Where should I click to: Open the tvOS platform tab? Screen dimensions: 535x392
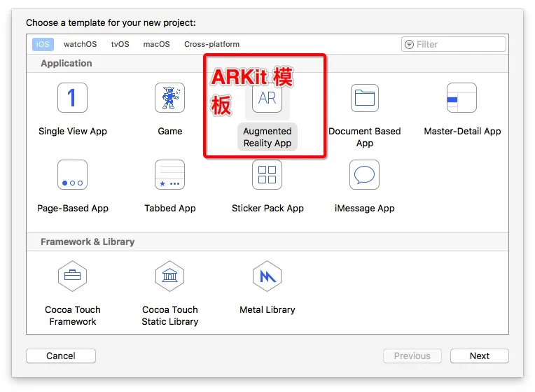coord(120,44)
